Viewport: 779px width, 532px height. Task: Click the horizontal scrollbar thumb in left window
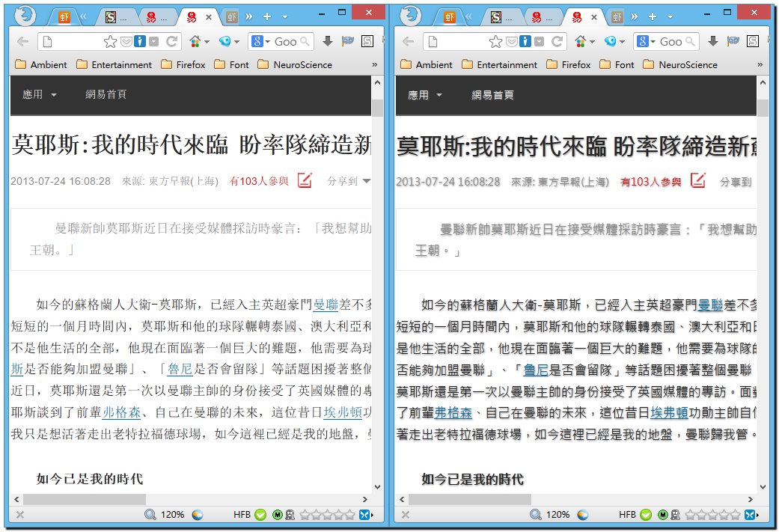85,499
